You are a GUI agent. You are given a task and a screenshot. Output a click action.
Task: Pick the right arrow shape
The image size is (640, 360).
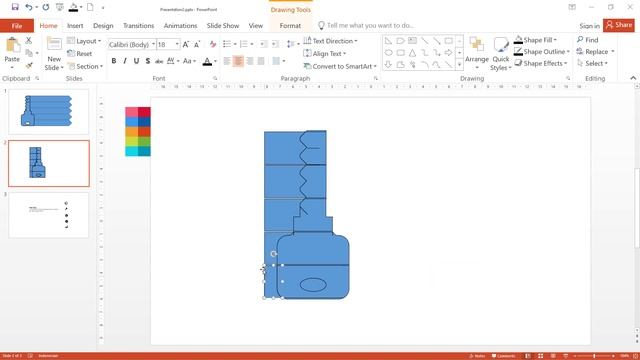tap(449, 53)
